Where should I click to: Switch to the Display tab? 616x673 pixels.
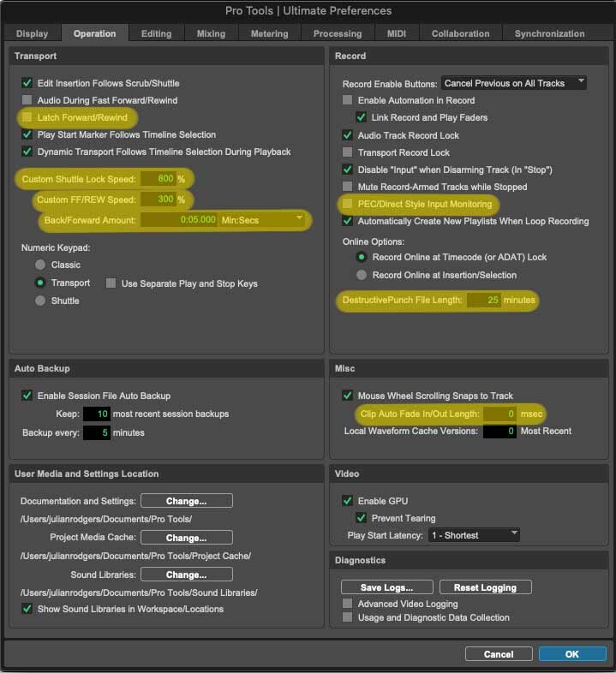point(33,33)
